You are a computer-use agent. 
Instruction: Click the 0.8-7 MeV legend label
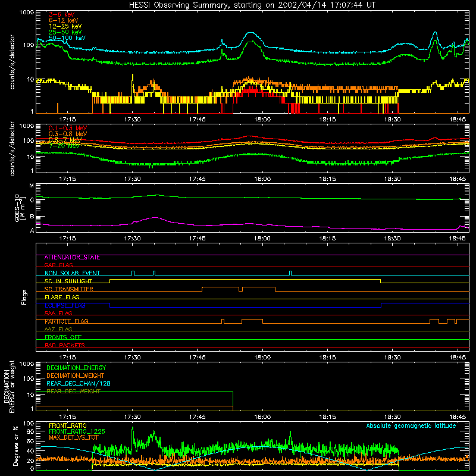65,140
